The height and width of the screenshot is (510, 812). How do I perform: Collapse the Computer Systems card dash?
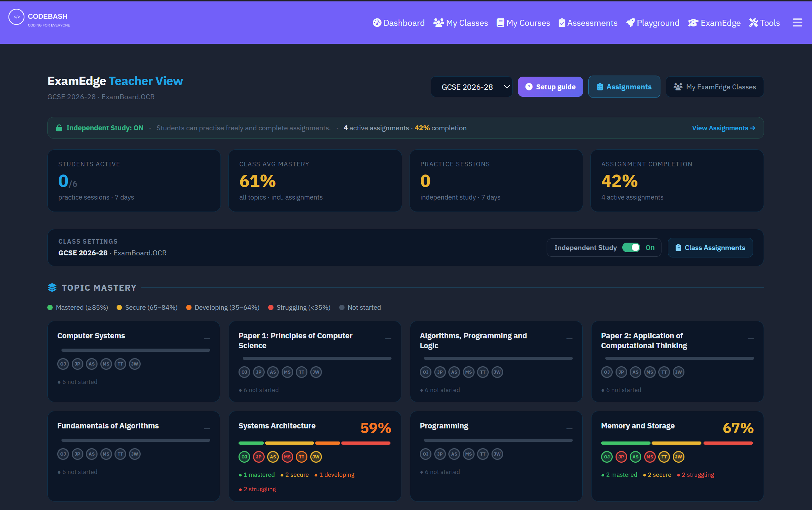point(207,339)
